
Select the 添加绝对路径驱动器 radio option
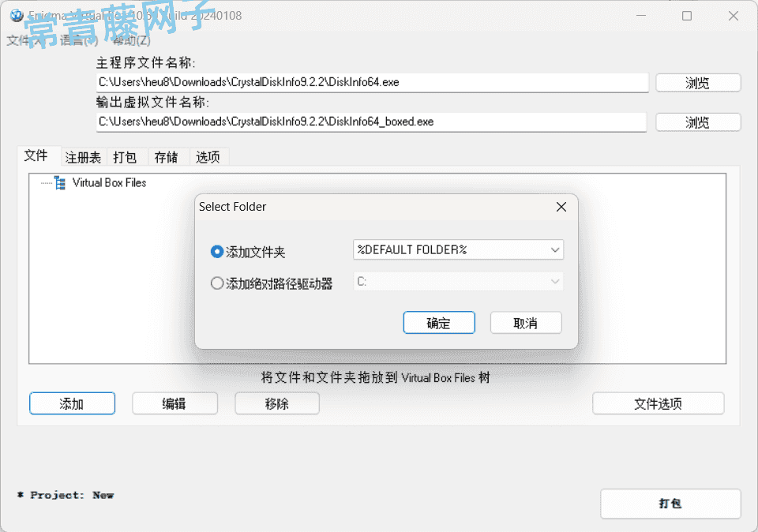(217, 283)
